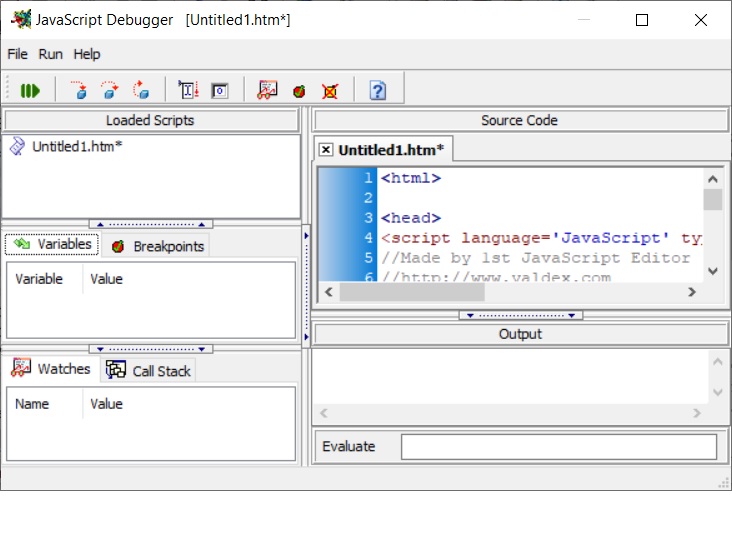Click the green Run/Continue icon
Screen dimensions: 732x545
tap(30, 91)
